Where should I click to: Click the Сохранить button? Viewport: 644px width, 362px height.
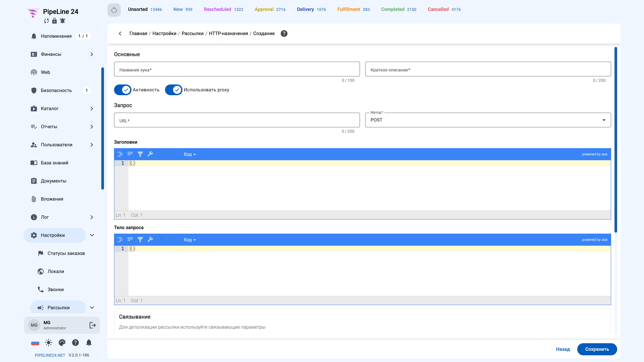597,349
